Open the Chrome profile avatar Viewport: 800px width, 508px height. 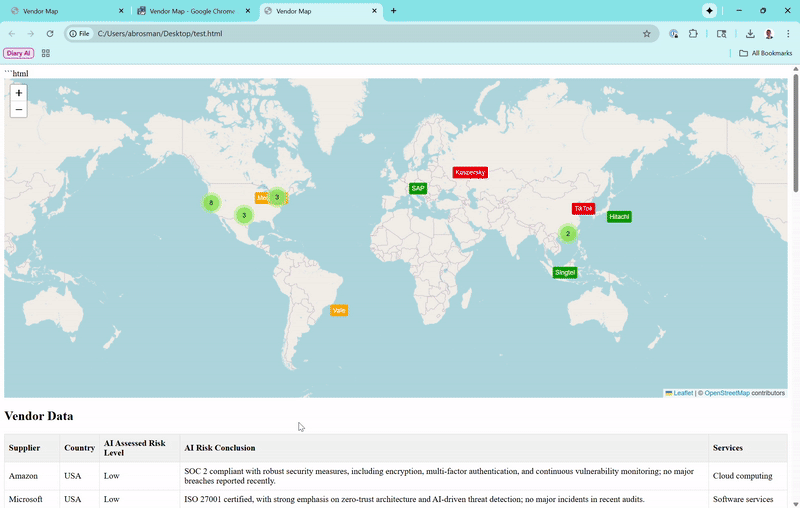(x=769, y=34)
